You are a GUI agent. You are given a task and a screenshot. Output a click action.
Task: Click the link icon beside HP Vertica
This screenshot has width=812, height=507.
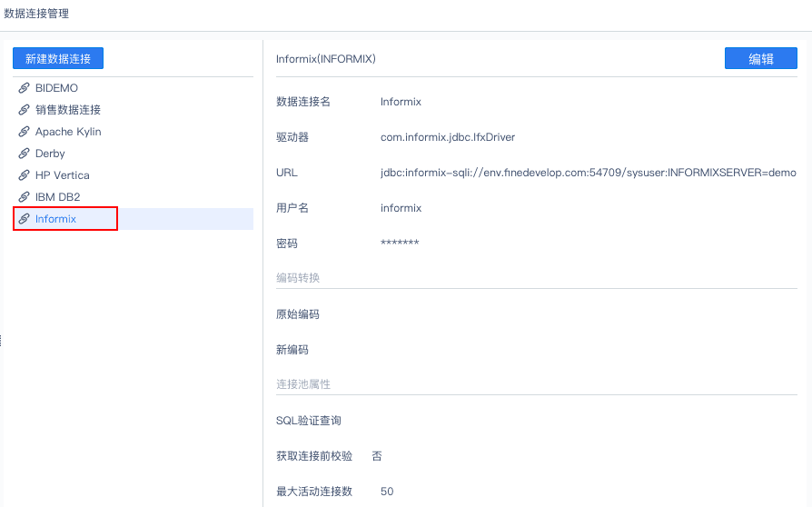click(x=25, y=175)
